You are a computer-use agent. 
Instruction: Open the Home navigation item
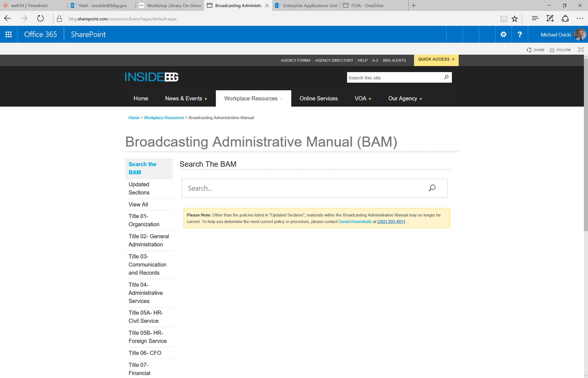[x=141, y=98]
